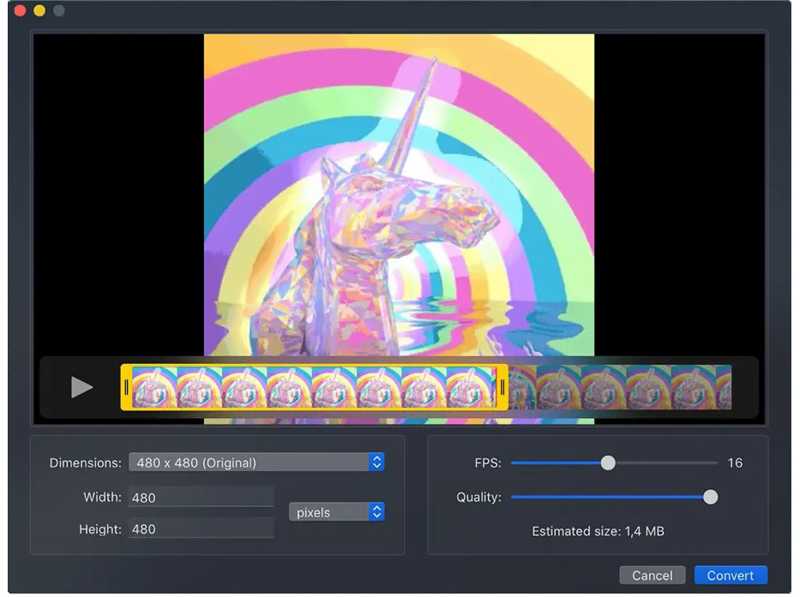Click the gray disabled zoom window button
The image size is (800, 597).
[59, 10]
